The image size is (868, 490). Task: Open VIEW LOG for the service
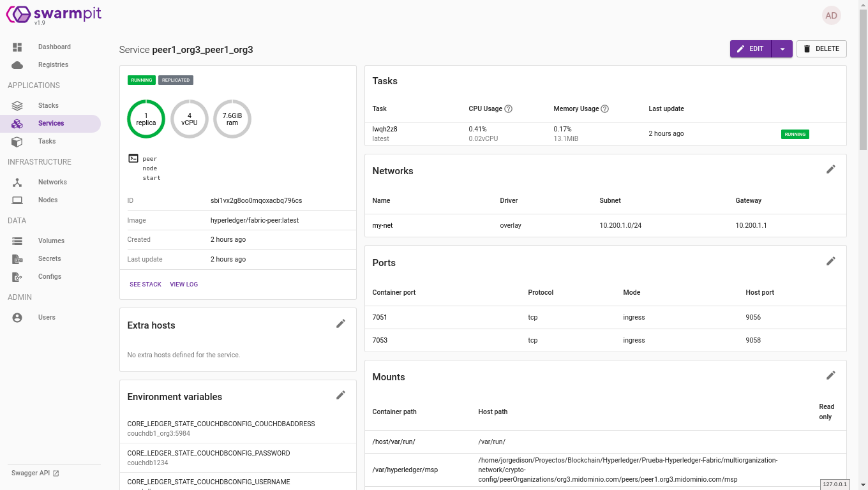click(184, 285)
